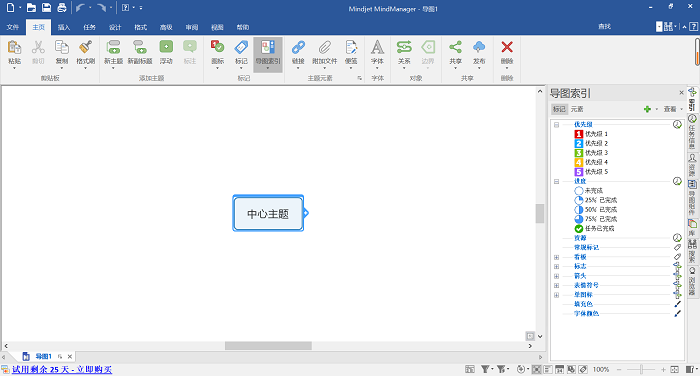This screenshot has height=376, width=700.
Task: Click the undo arrow in title bar
Action: tap(80, 8)
